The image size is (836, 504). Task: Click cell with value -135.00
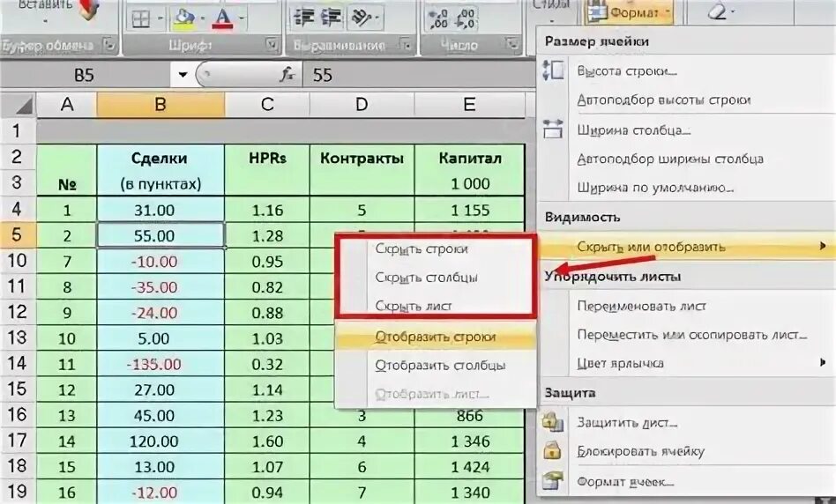click(x=160, y=365)
